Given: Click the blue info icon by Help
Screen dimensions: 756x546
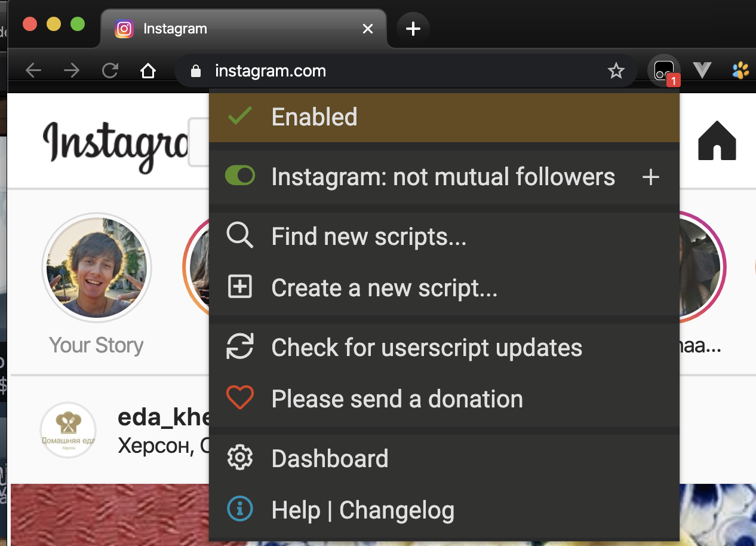Looking at the screenshot, I should 240,510.
